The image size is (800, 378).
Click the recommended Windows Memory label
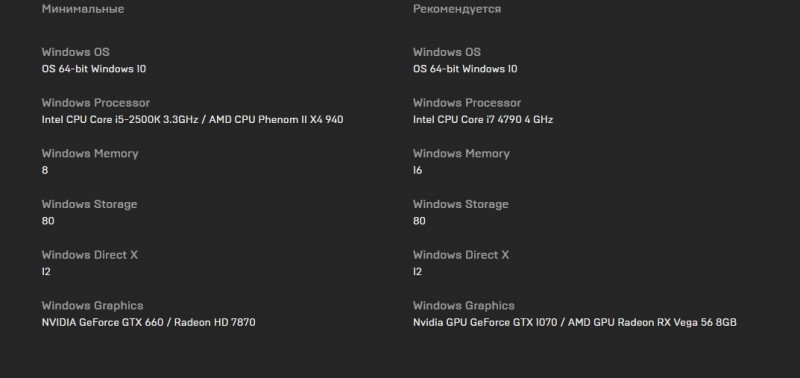pyautogui.click(x=461, y=154)
